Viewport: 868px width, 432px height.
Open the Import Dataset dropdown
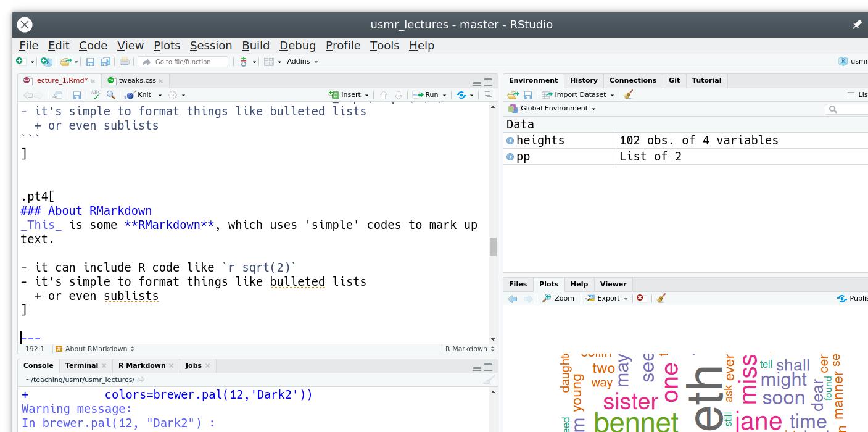[578, 95]
